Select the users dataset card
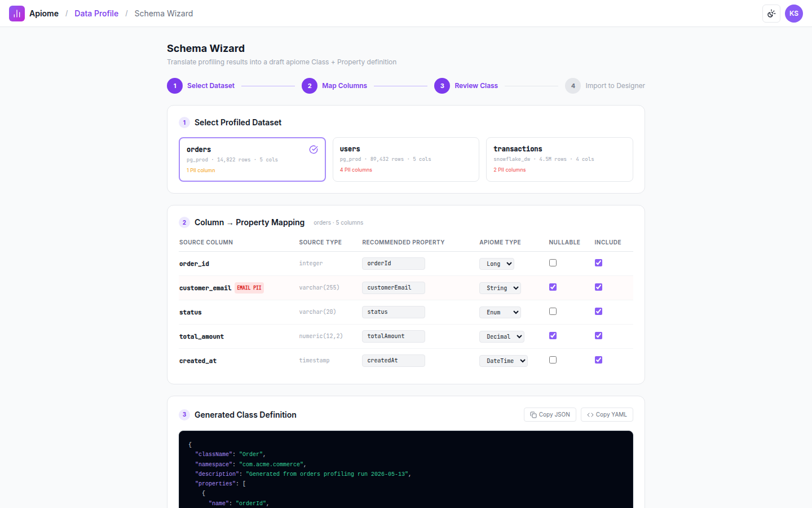Image resolution: width=812 pixels, height=508 pixels. point(406,160)
